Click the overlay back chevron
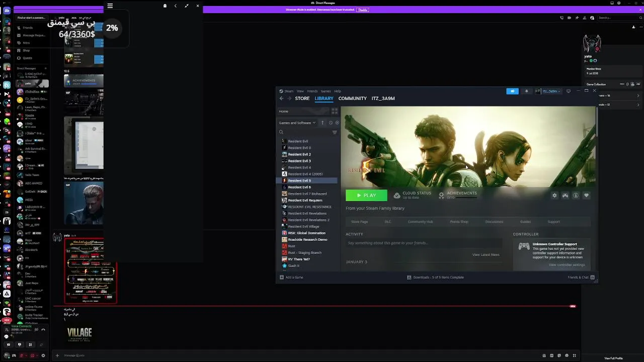 (176, 6)
